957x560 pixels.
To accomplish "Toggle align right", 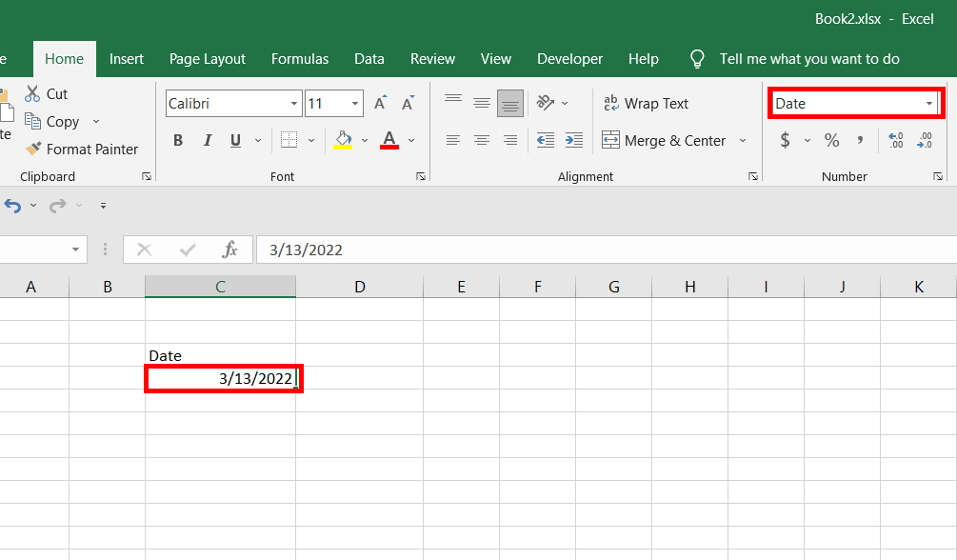I will pyautogui.click(x=509, y=140).
